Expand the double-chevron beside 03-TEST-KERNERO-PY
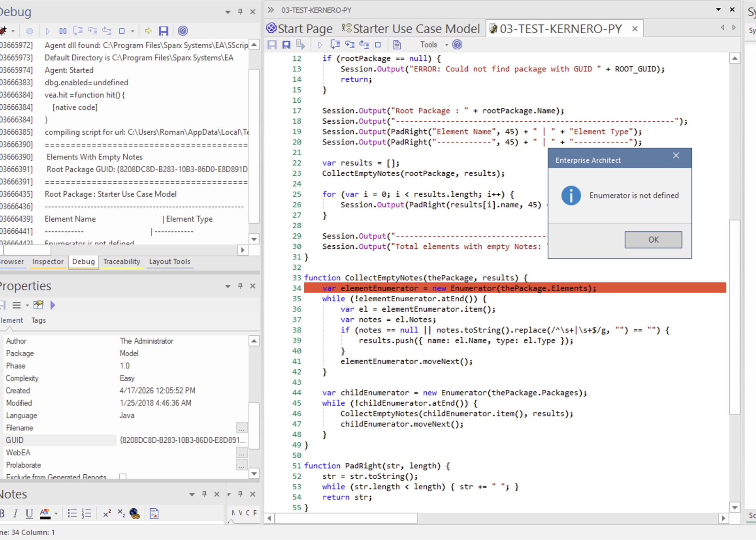The height and width of the screenshot is (540, 756). (271, 10)
